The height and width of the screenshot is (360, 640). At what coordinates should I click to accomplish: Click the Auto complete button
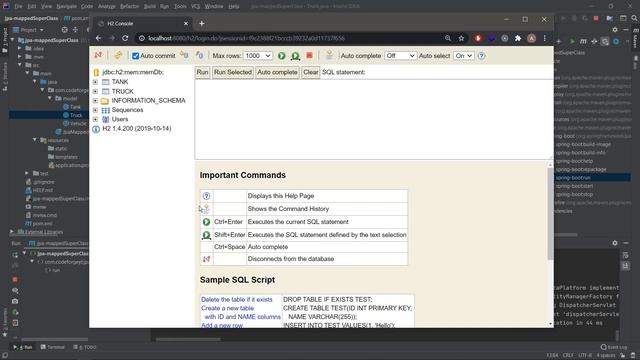(x=277, y=72)
